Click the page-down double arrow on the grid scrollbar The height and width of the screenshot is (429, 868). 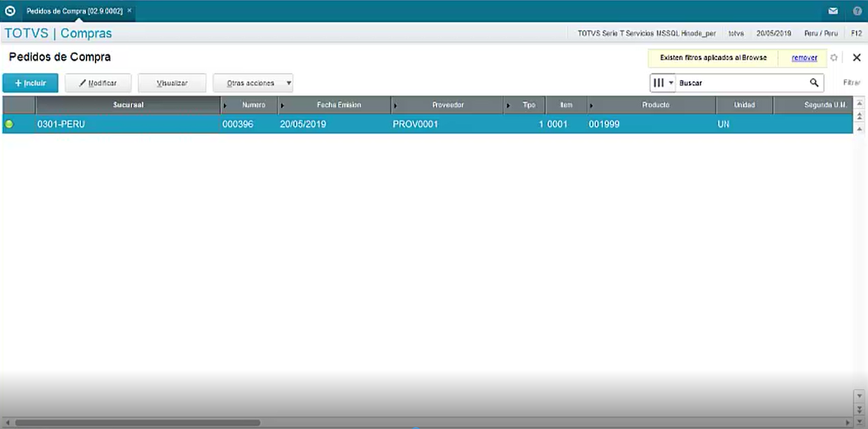pyautogui.click(x=860, y=408)
